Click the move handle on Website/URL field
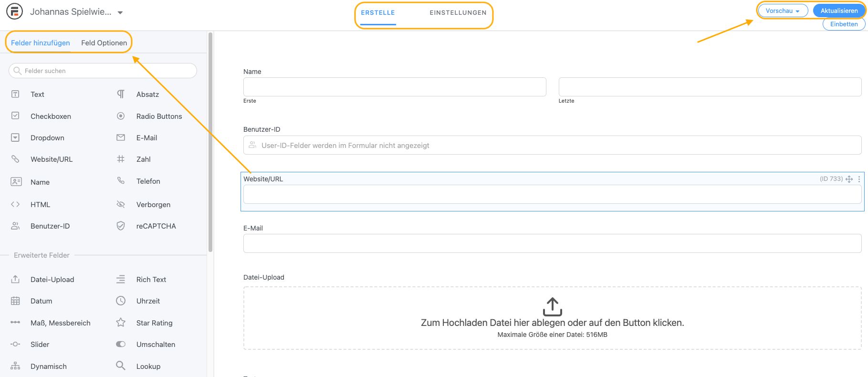This screenshot has height=377, width=868. 849,179
